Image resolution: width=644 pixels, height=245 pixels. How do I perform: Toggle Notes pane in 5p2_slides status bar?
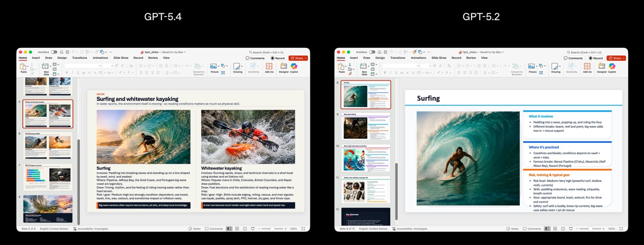click(513, 228)
